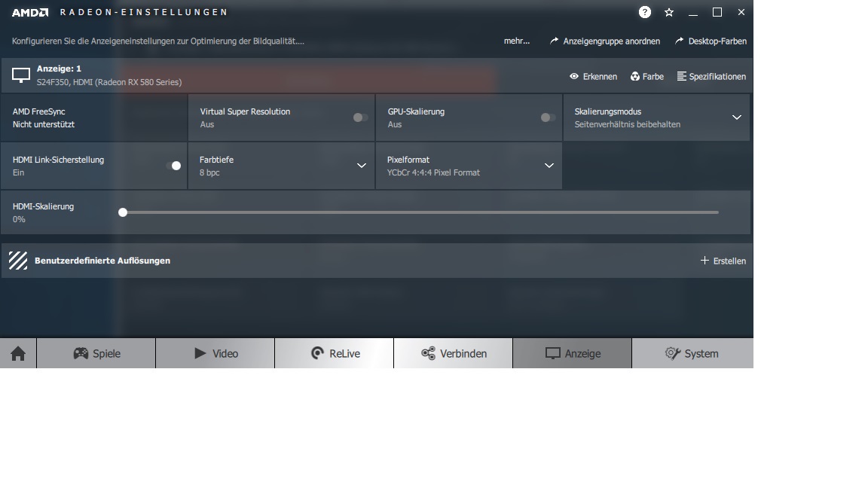The height and width of the screenshot is (488, 868).
Task: Open the Verbinden tab
Action: [454, 353]
